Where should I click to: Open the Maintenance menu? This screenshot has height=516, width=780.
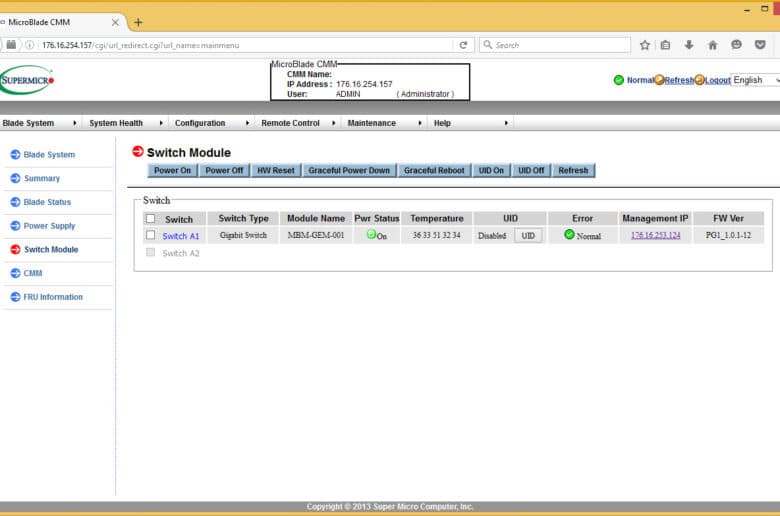point(372,123)
